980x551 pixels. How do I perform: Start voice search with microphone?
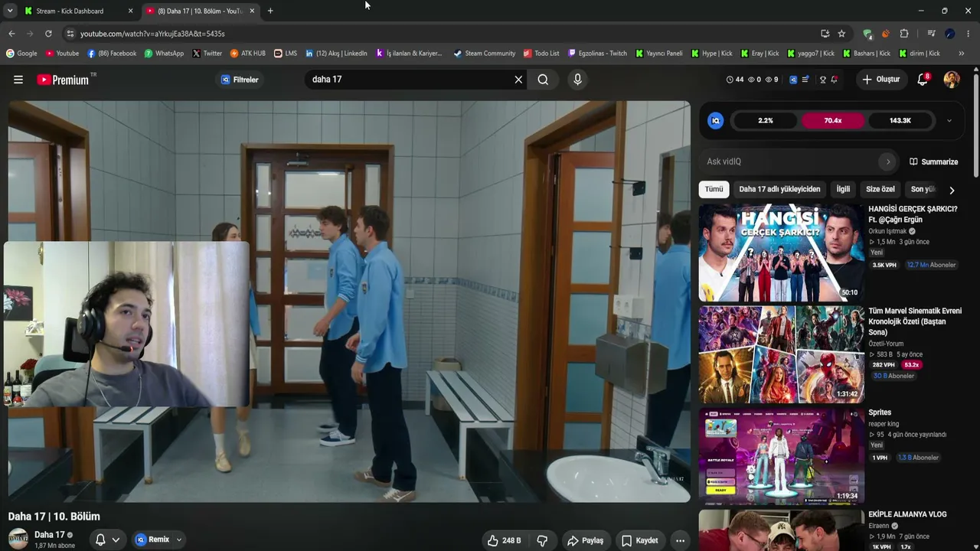click(x=577, y=80)
